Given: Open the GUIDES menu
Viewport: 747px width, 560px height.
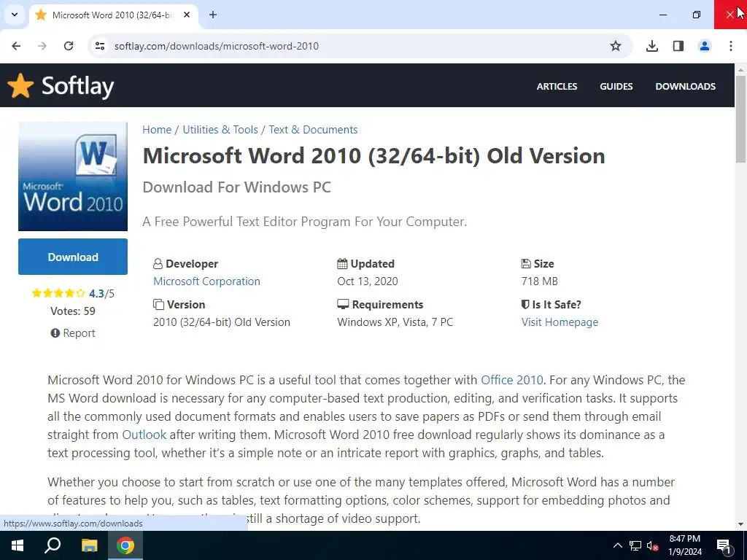Looking at the screenshot, I should 616,86.
